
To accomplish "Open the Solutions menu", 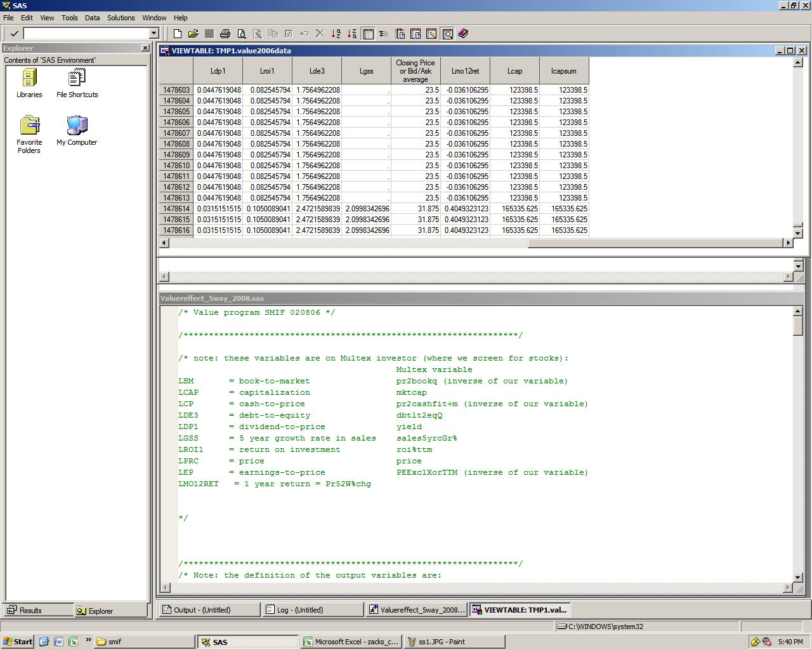I will pyautogui.click(x=121, y=18).
